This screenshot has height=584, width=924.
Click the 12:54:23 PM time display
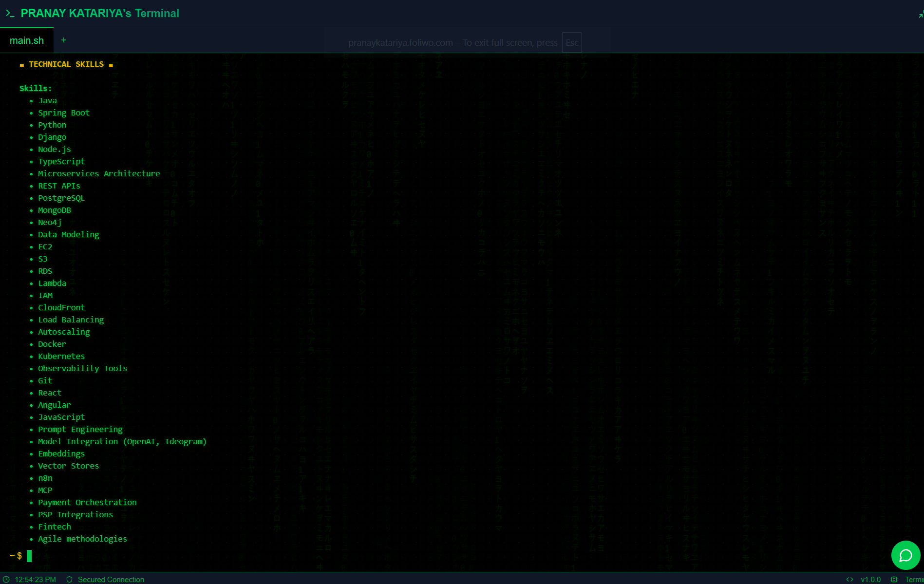(36, 579)
